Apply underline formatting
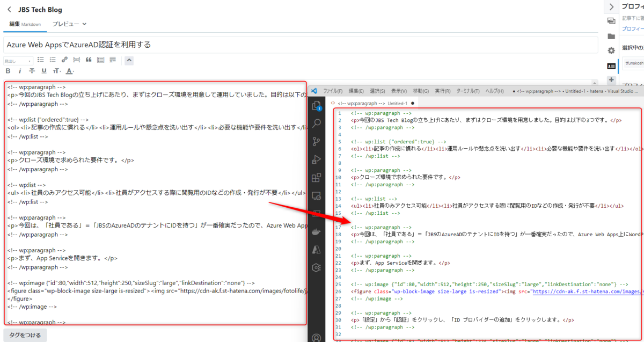The image size is (644, 342). click(44, 71)
